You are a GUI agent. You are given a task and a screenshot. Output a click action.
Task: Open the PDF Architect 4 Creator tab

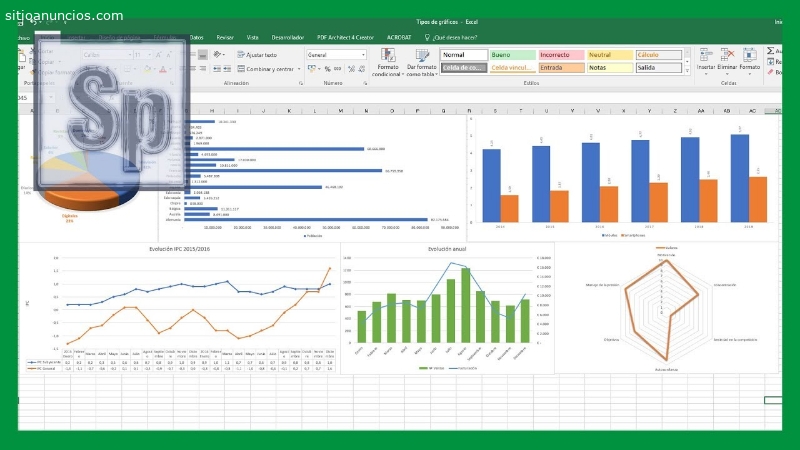point(345,38)
